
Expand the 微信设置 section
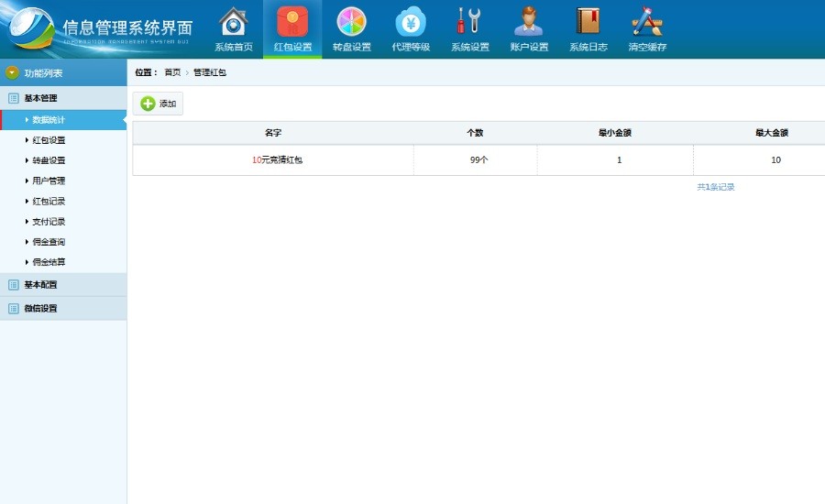point(40,309)
